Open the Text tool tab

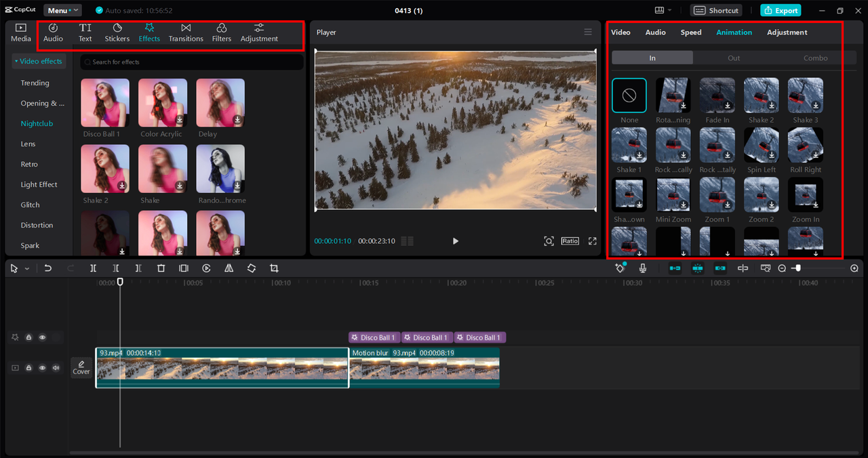85,33
